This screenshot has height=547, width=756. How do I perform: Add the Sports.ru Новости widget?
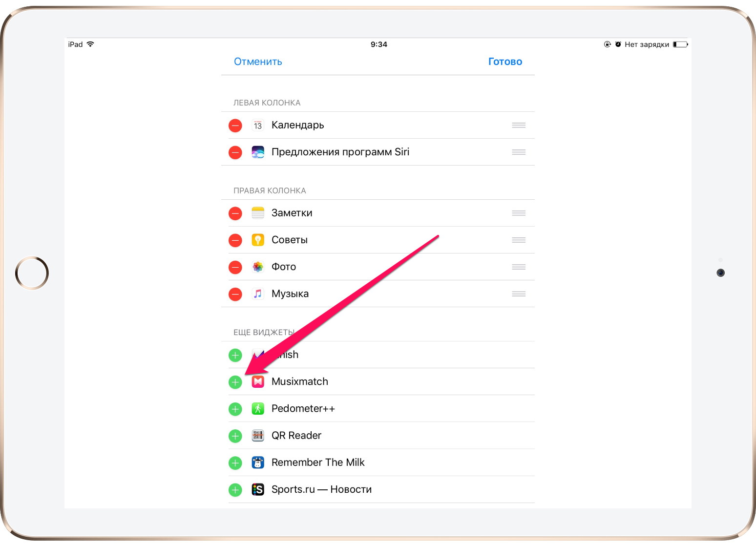coord(235,489)
